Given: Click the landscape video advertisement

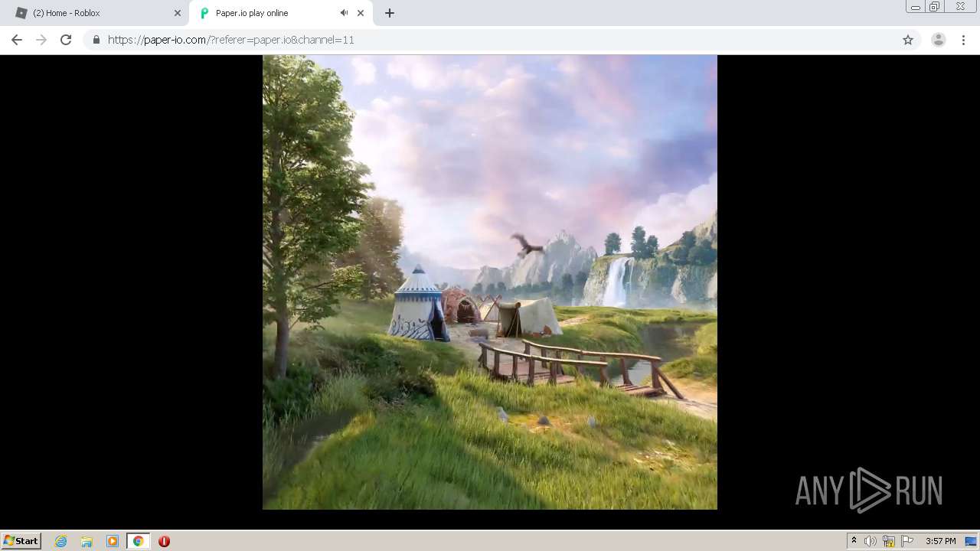Looking at the screenshot, I should (490, 282).
